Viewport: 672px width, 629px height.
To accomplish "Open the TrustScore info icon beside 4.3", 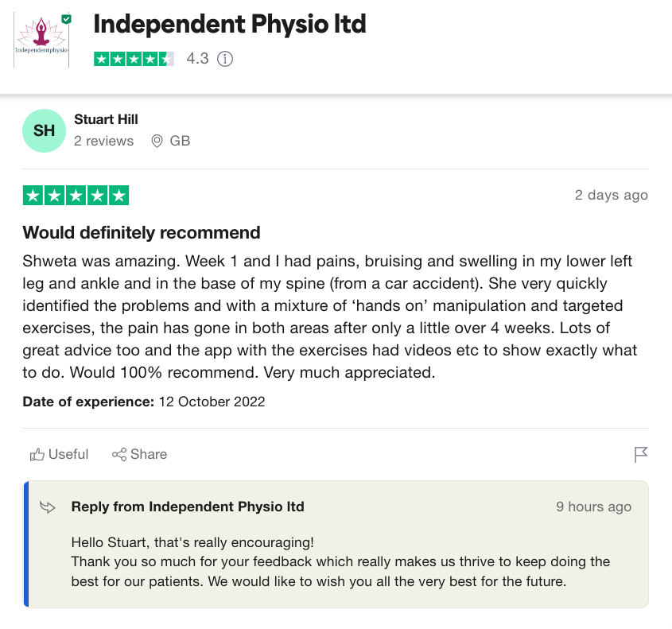I will [x=225, y=59].
